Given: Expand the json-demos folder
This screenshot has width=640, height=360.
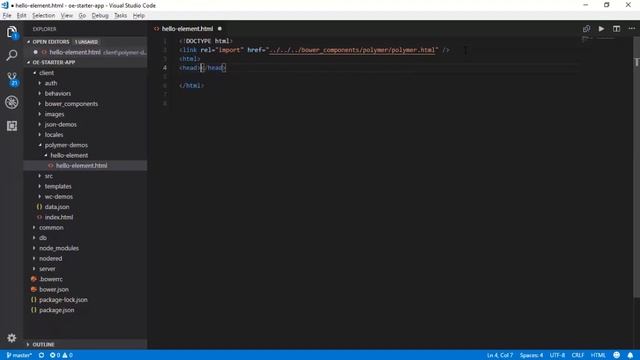Looking at the screenshot, I should pyautogui.click(x=40, y=124).
